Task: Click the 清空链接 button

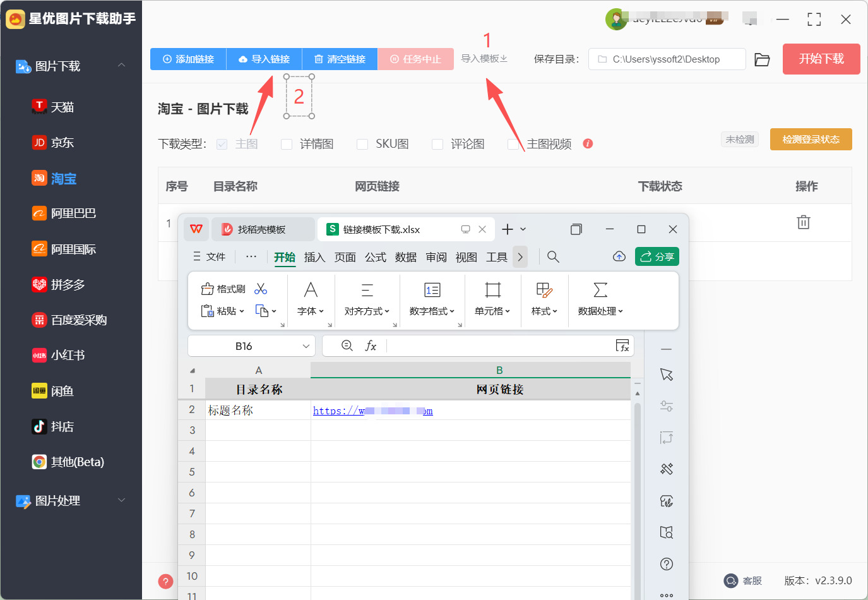Action: click(x=340, y=59)
